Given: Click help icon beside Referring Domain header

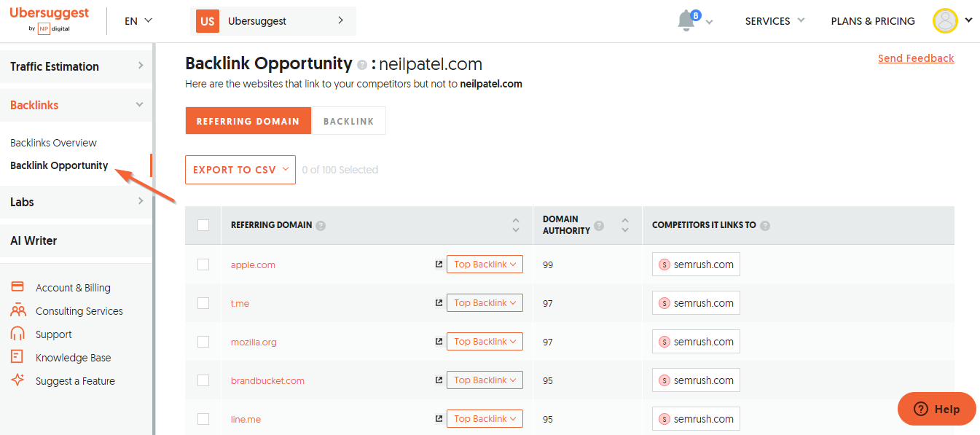Looking at the screenshot, I should 321,225.
